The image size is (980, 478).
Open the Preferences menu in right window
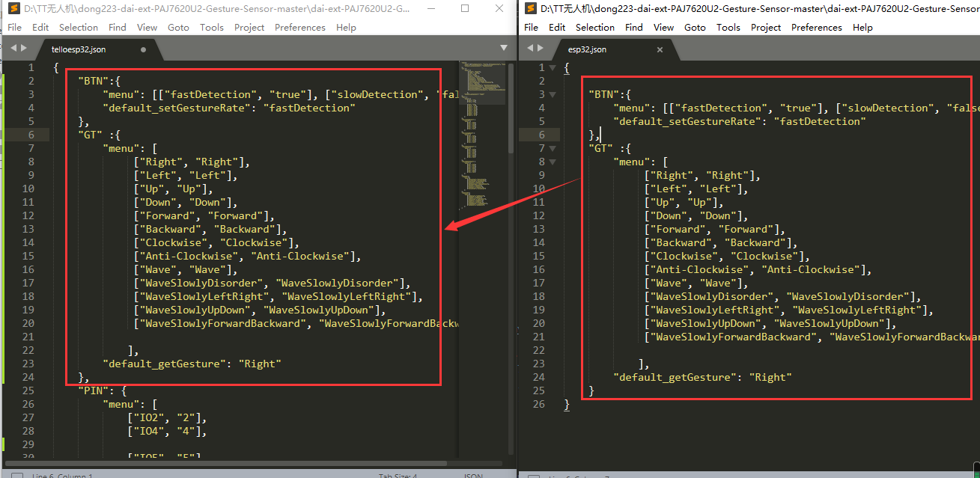817,27
